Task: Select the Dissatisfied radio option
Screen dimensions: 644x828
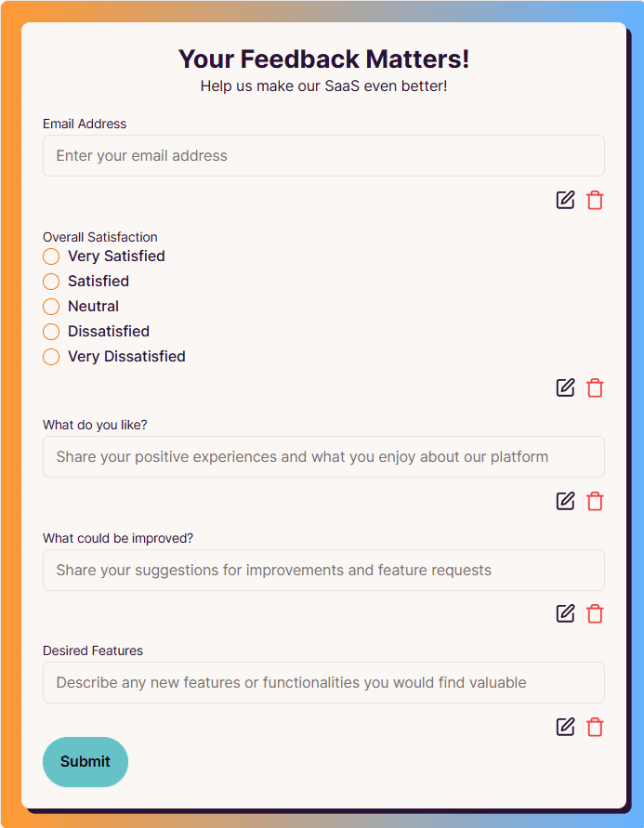Action: (x=51, y=332)
